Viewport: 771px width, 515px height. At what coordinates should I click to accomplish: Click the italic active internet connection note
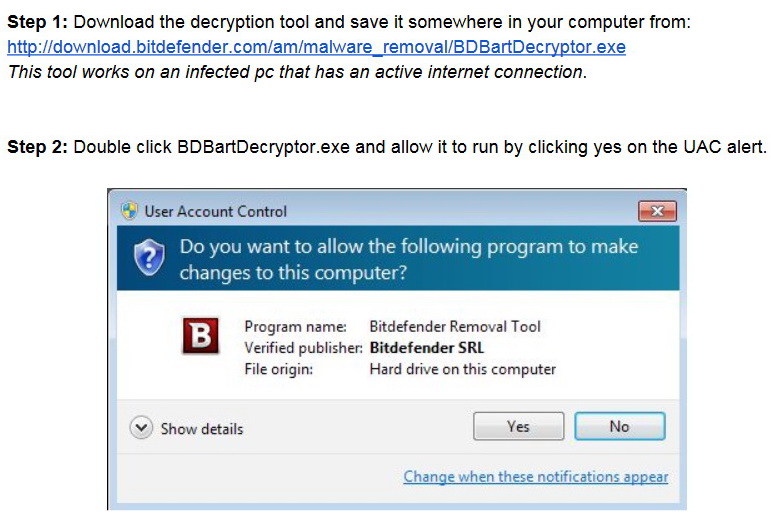coord(296,72)
